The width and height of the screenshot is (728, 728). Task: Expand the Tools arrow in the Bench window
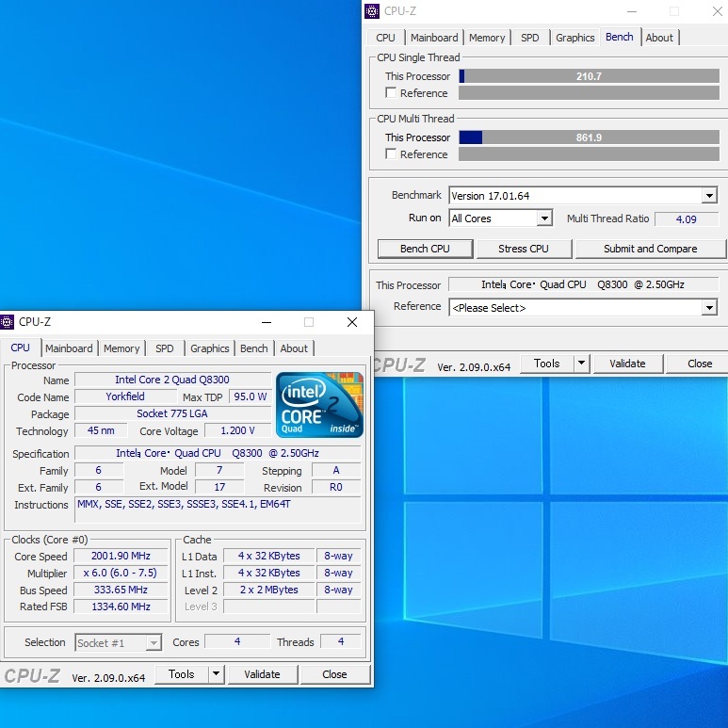click(x=581, y=364)
